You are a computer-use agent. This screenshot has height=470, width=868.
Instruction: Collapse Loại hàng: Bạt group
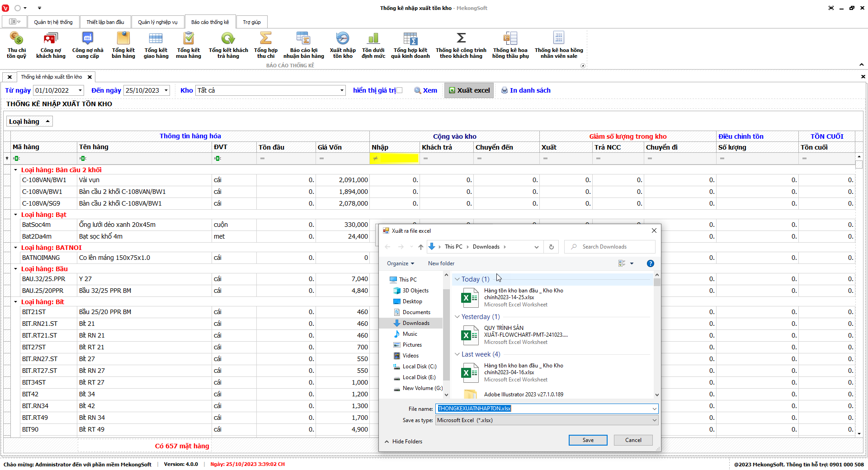[x=15, y=215]
